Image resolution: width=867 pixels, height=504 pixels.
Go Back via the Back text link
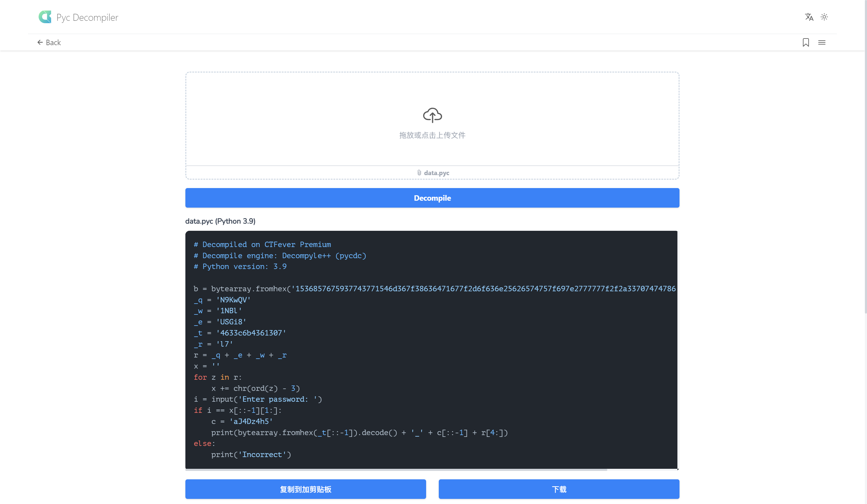coord(53,42)
